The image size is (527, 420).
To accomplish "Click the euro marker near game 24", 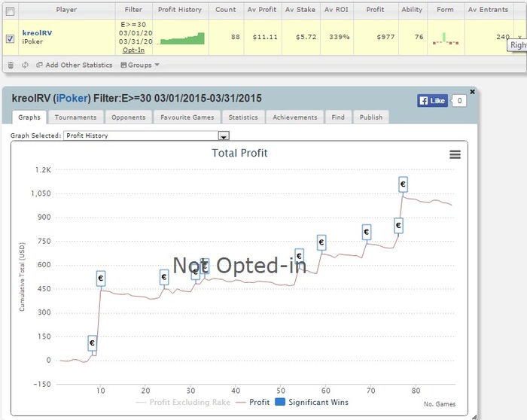I will pyautogui.click(x=164, y=277).
